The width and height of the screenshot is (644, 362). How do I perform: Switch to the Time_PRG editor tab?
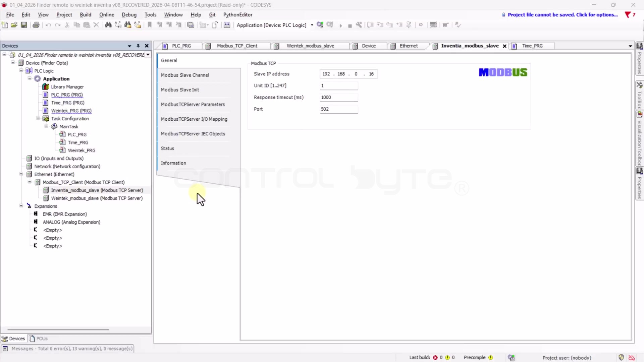tap(532, 46)
